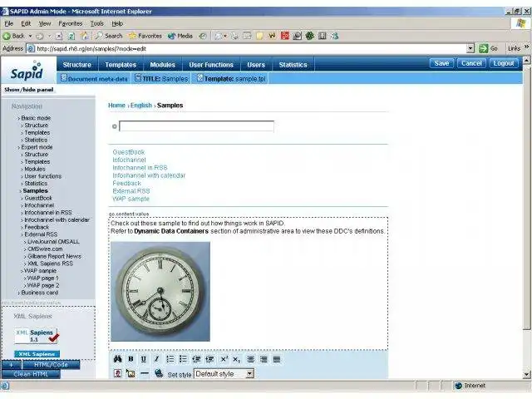Open the Tools menu
Image resolution: width=532 pixels, height=399 pixels.
click(96, 23)
